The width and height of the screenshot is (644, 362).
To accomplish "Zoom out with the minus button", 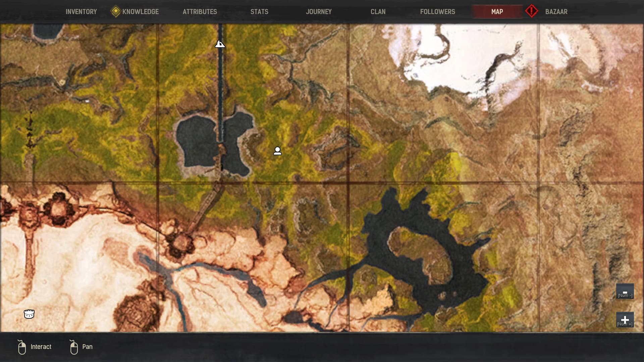I will (625, 291).
